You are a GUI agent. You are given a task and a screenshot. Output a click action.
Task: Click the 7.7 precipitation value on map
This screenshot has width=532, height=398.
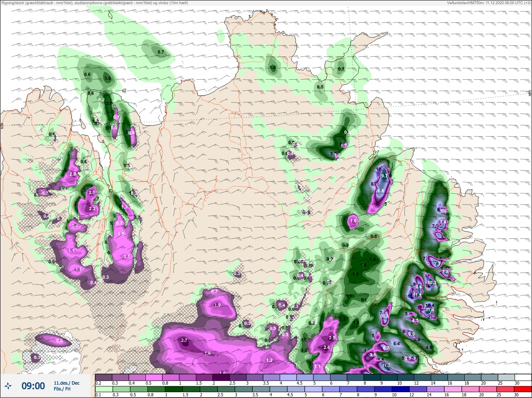pyautogui.click(x=436, y=264)
